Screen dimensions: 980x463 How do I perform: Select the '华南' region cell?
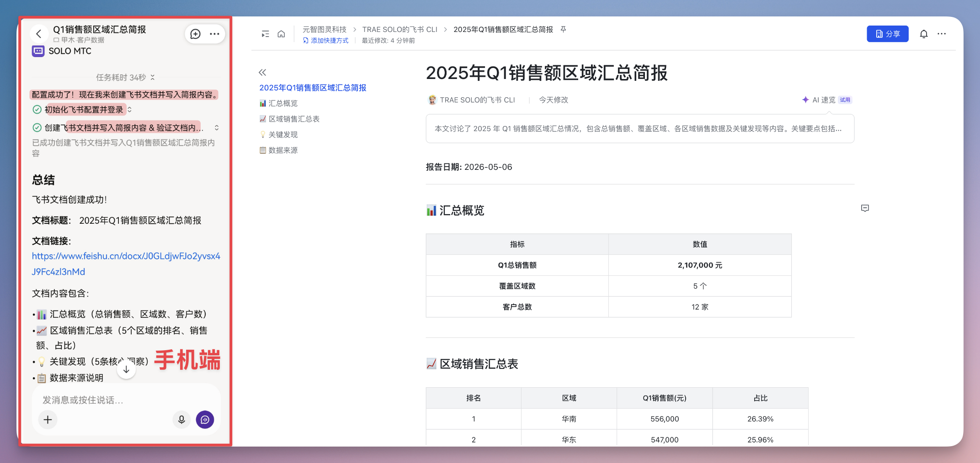(x=569, y=419)
